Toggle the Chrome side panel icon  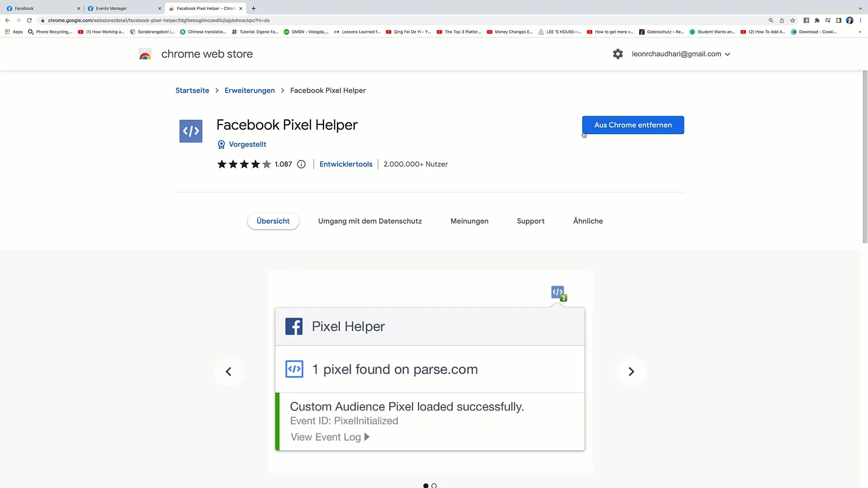839,20
